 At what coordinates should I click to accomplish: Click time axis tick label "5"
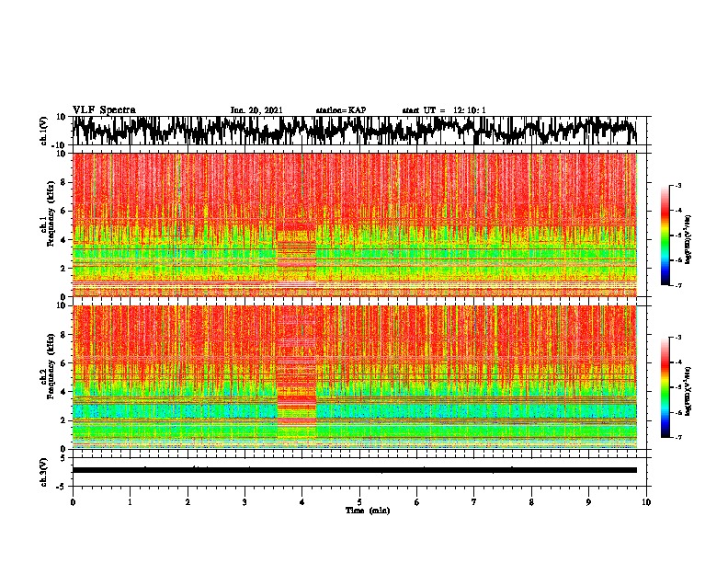[x=359, y=502]
